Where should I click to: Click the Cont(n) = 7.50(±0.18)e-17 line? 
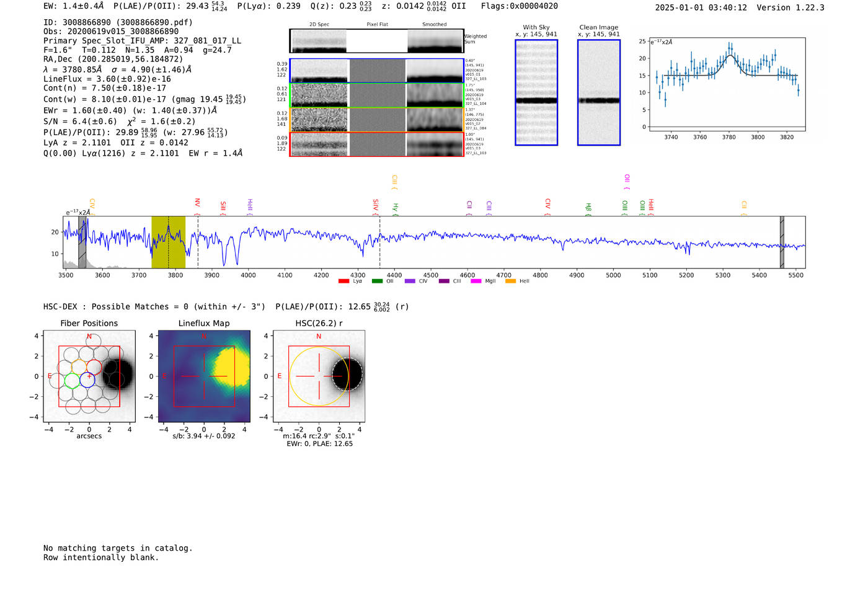click(x=105, y=88)
